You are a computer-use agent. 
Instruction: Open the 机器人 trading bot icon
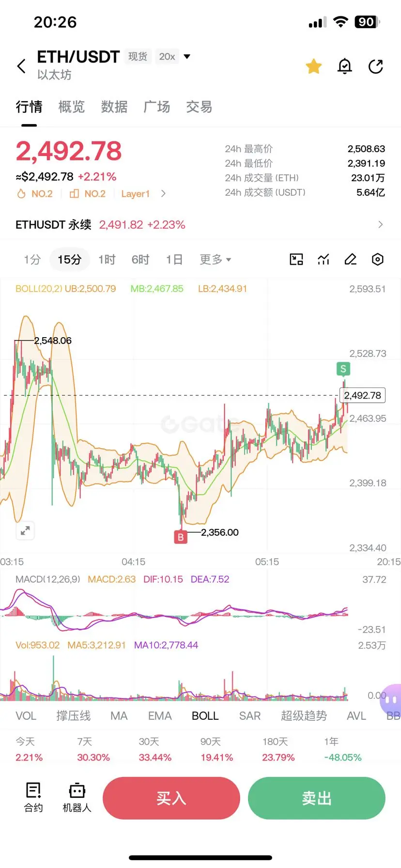tap(77, 797)
